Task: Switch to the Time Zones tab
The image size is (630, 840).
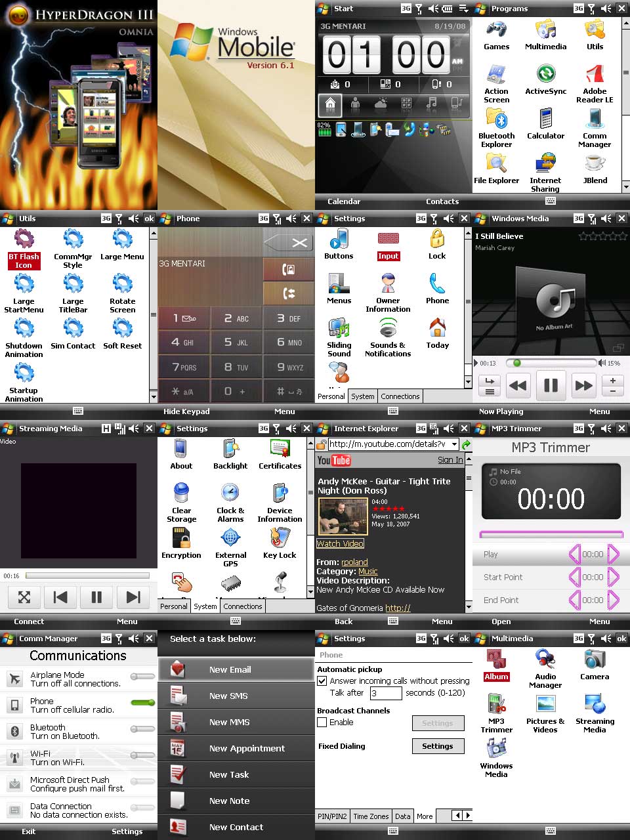Action: [371, 816]
